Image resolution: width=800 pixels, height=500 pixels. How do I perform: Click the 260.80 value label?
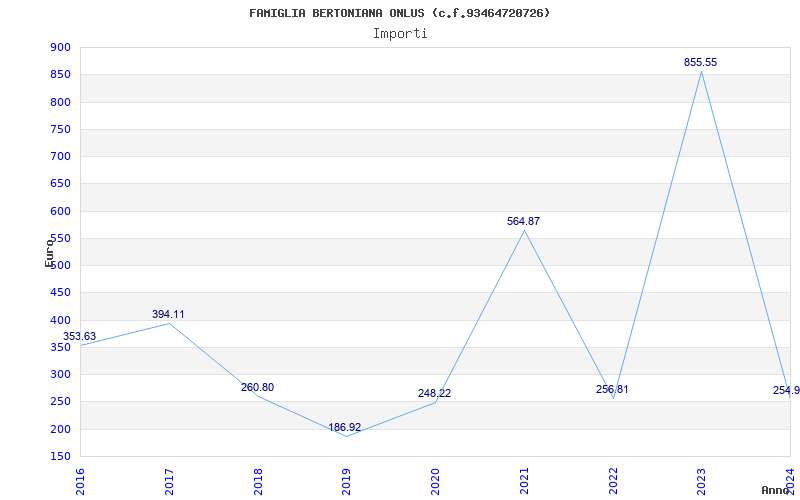(257, 387)
